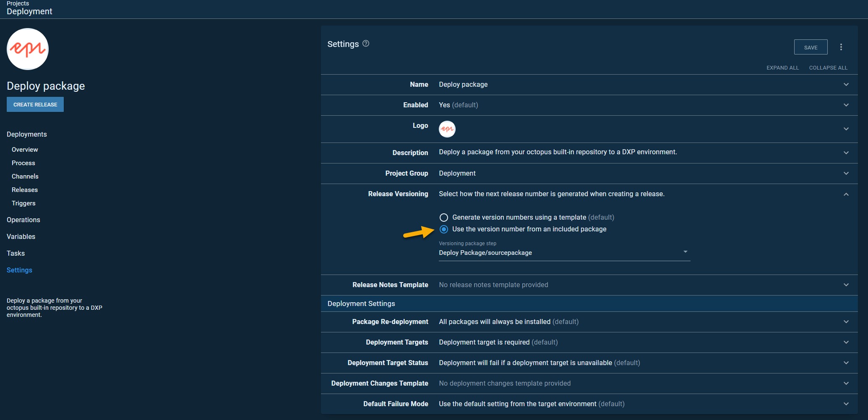Expand the Enabled setting chevron

coord(846,105)
